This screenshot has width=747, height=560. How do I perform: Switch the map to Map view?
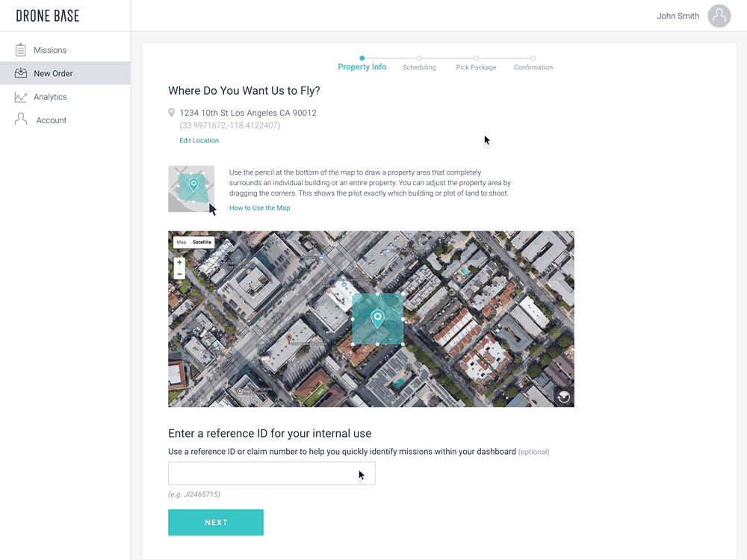pyautogui.click(x=181, y=242)
